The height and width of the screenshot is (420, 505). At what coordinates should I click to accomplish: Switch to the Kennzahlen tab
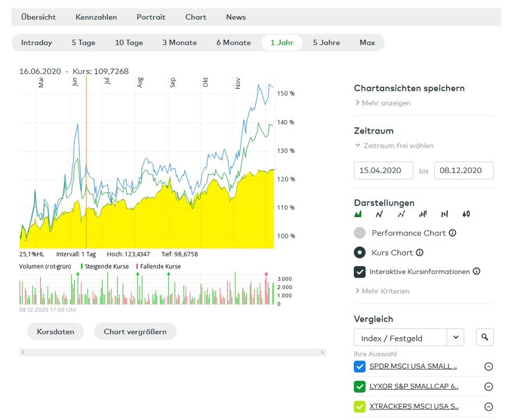[x=96, y=17]
